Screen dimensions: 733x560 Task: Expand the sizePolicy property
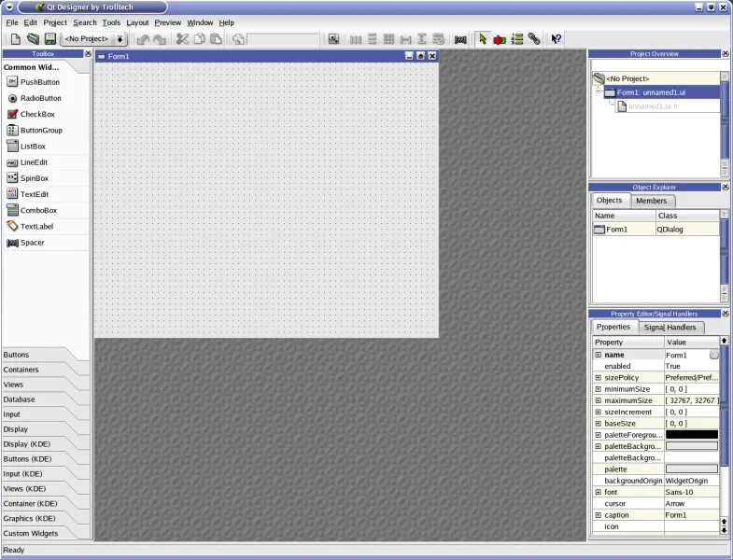pos(598,377)
